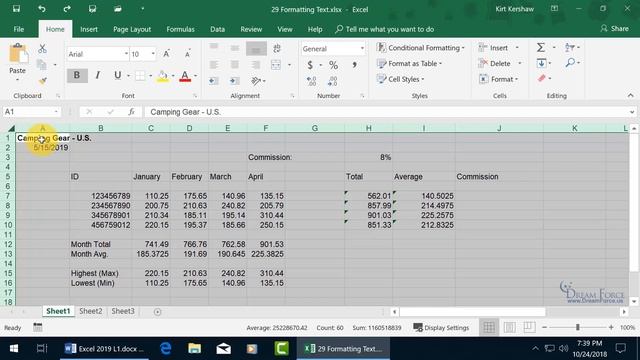The image size is (640, 360).
Task: Apply the yellow Fill Color
Action: (162, 76)
